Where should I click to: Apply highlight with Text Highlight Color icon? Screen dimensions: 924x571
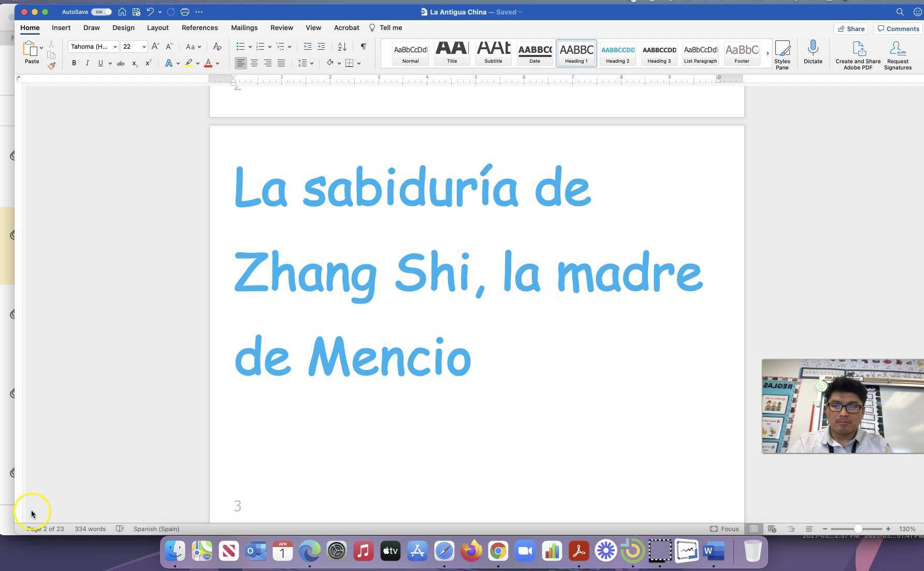[189, 63]
